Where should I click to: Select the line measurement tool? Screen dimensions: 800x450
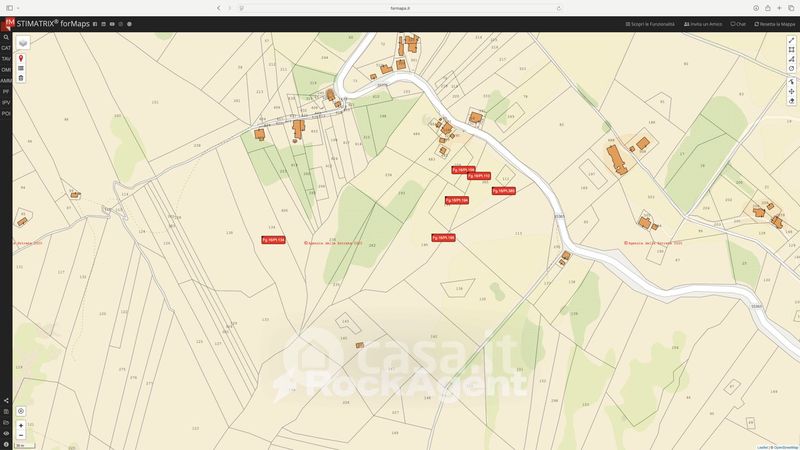pyautogui.click(x=791, y=41)
